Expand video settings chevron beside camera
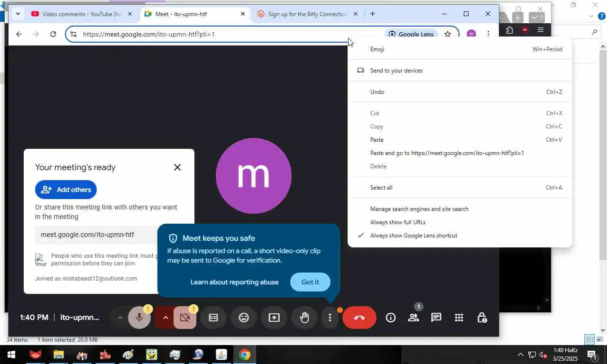Viewport: 607px width, 364px height. click(166, 318)
